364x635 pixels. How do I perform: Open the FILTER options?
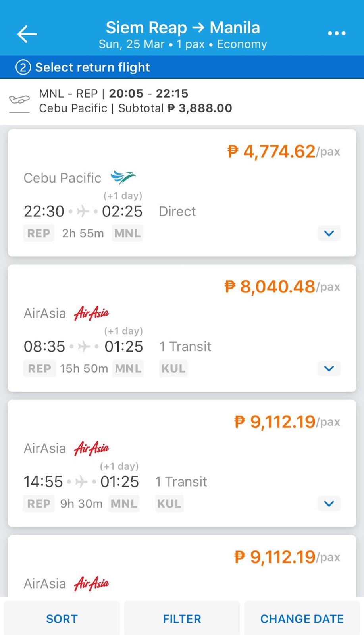click(182, 618)
